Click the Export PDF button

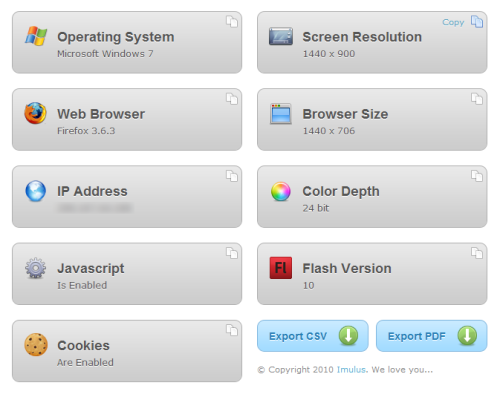(432, 336)
